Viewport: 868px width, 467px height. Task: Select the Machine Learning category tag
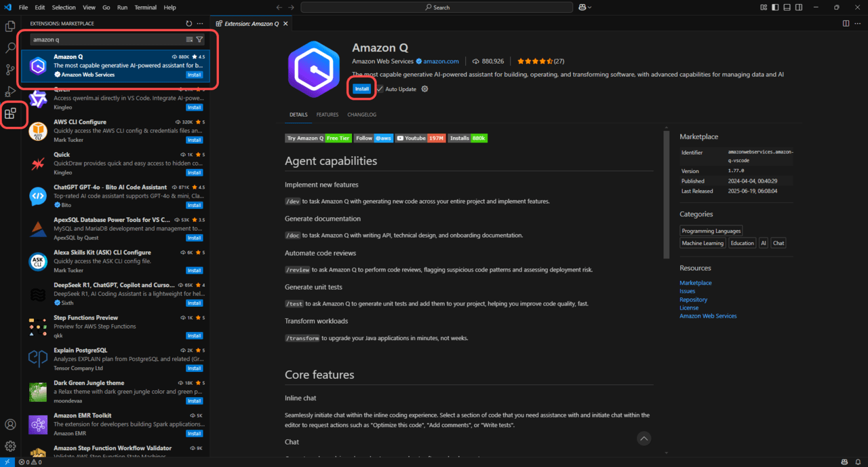click(x=703, y=243)
